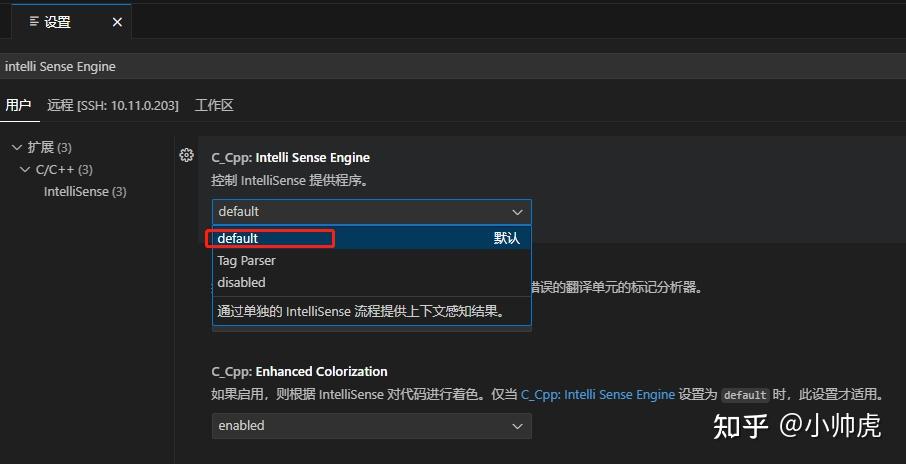Screen dimensions: 906x464
Task: Close the 设置 tab with X
Action: pyautogui.click(x=117, y=23)
